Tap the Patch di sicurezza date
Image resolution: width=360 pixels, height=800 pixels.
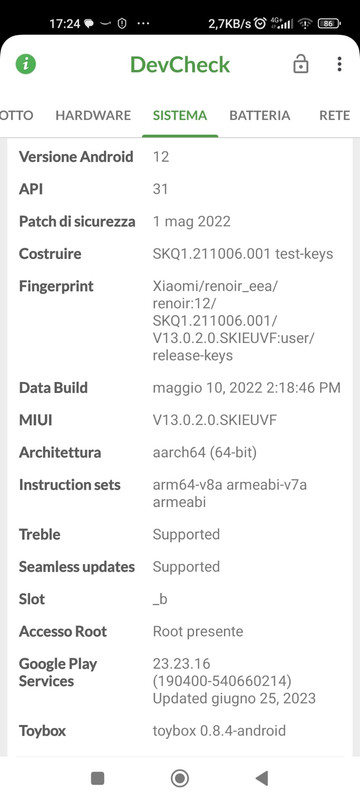tap(192, 221)
